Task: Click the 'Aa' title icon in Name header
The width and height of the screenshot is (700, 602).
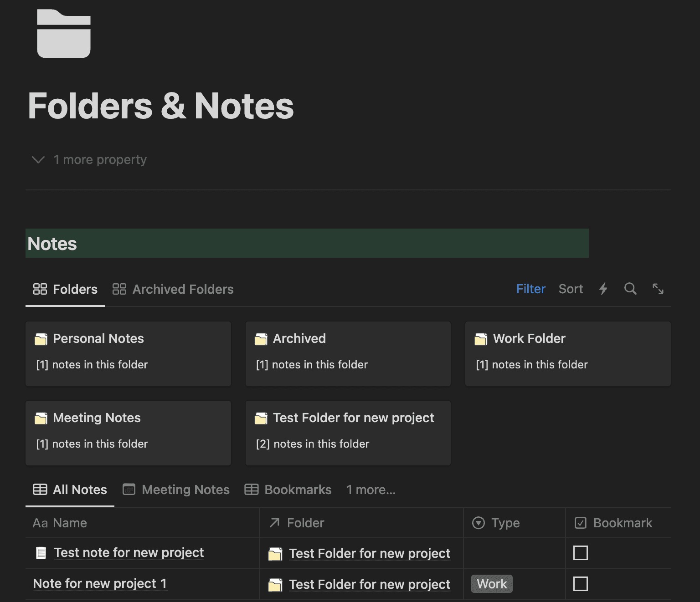Action: 40,523
